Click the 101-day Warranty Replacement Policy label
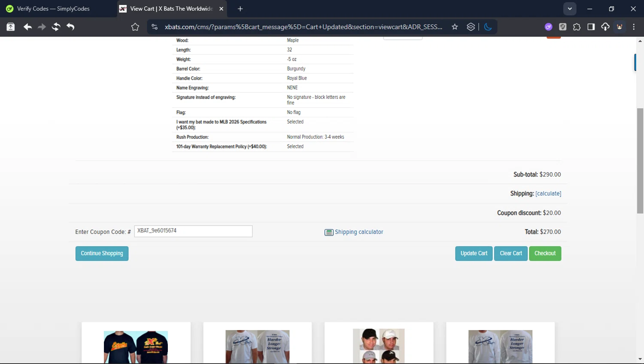 222,147
